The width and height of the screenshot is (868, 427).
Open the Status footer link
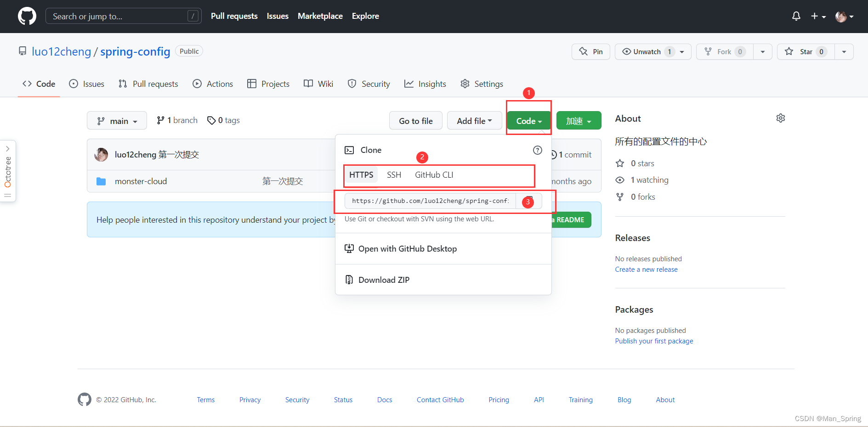pos(343,400)
